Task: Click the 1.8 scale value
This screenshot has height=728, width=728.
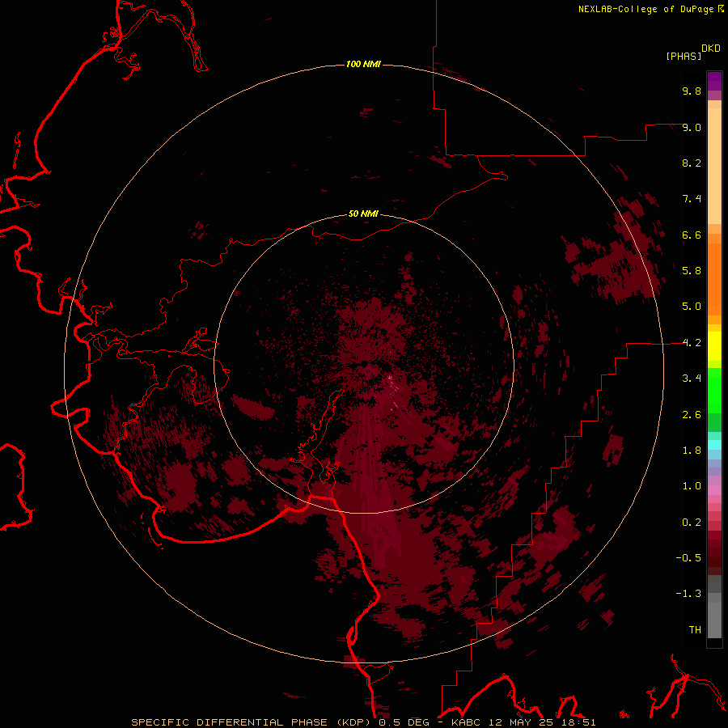Action: pyautogui.click(x=692, y=451)
